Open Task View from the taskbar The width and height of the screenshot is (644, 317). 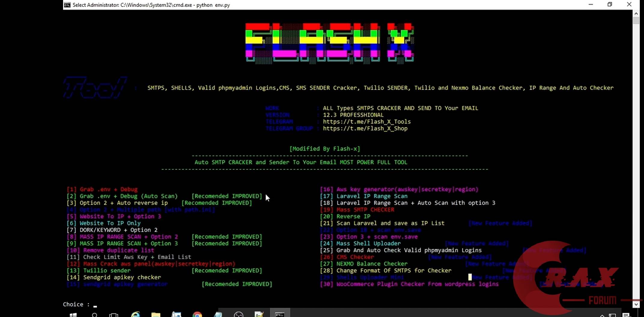pos(114,315)
